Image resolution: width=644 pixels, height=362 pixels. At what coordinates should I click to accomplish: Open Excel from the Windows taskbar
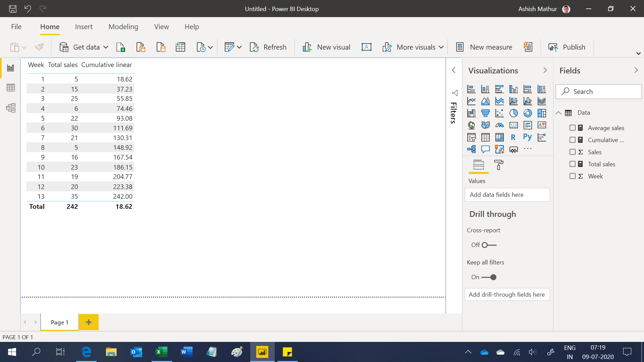click(x=162, y=352)
